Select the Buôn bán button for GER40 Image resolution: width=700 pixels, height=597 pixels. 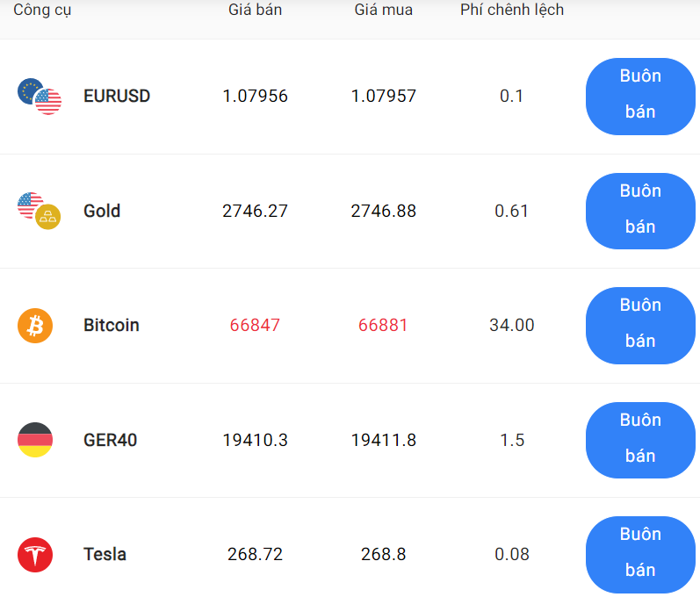pos(640,440)
